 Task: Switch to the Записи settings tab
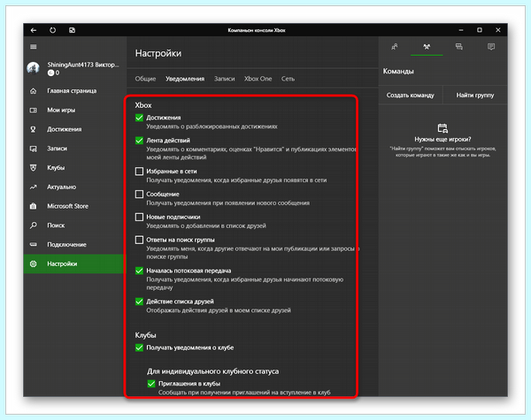point(224,79)
